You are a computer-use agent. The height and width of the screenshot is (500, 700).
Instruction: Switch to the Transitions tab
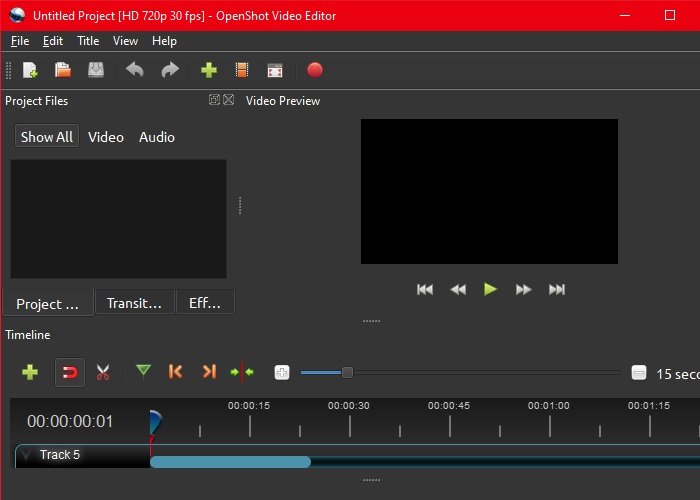click(x=134, y=303)
